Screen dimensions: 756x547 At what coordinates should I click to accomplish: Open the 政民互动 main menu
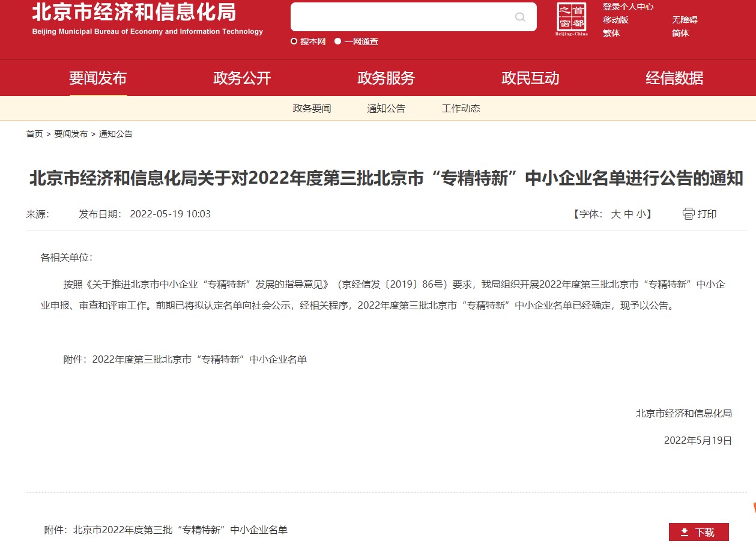tap(530, 78)
